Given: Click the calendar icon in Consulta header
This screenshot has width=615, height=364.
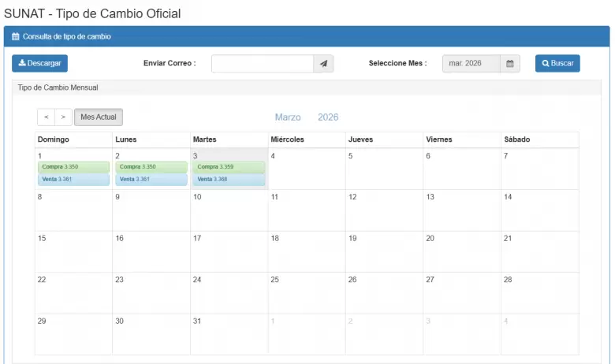Looking at the screenshot, I should click(15, 36).
